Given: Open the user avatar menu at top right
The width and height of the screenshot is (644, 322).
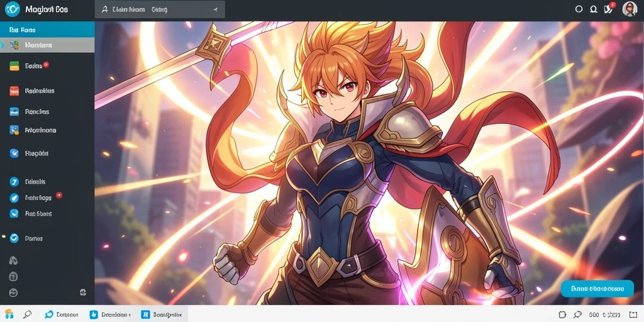Looking at the screenshot, I should (x=630, y=9).
